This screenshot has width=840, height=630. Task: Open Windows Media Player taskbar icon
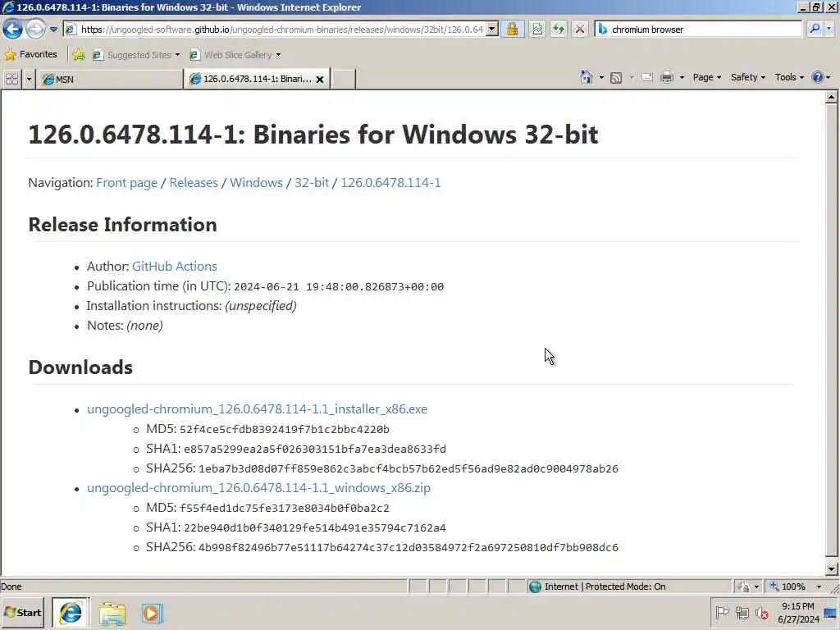pos(152,614)
